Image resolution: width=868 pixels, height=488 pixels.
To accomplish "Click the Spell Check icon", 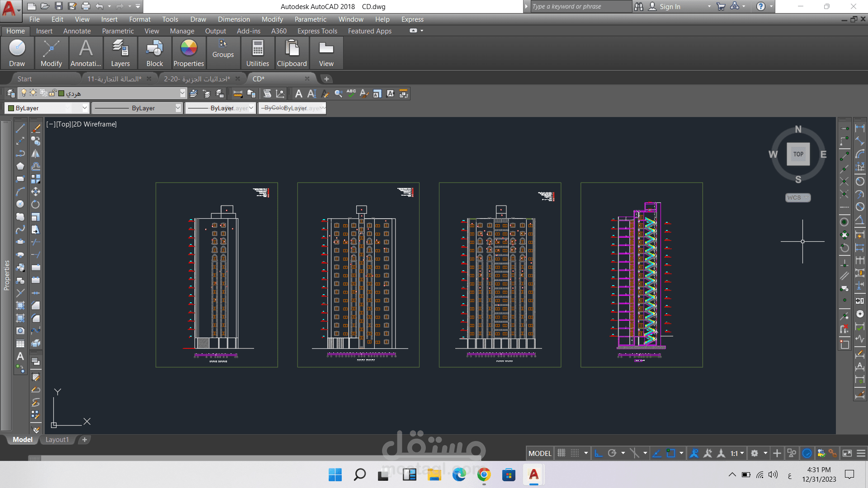I will point(351,94).
